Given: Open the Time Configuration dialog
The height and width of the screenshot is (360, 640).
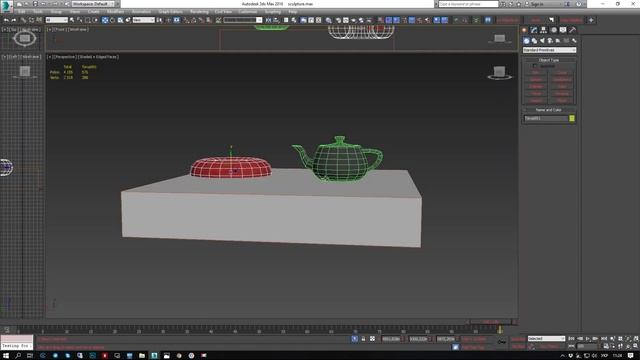Looking at the screenshot, I should pos(607,346).
